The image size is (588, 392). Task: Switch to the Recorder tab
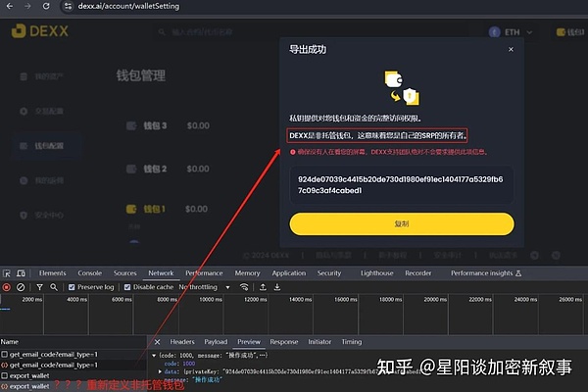tap(418, 273)
